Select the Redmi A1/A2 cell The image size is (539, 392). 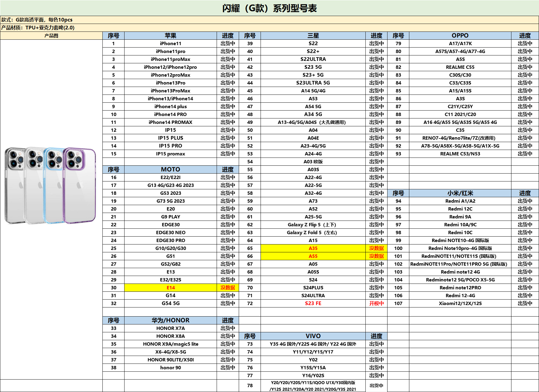coord(460,201)
